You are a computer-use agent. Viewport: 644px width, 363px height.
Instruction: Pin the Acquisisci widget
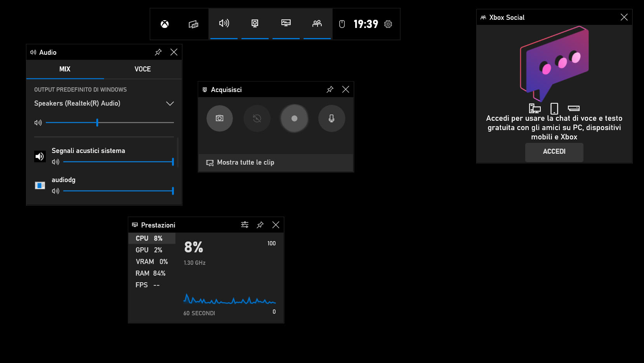coord(330,89)
